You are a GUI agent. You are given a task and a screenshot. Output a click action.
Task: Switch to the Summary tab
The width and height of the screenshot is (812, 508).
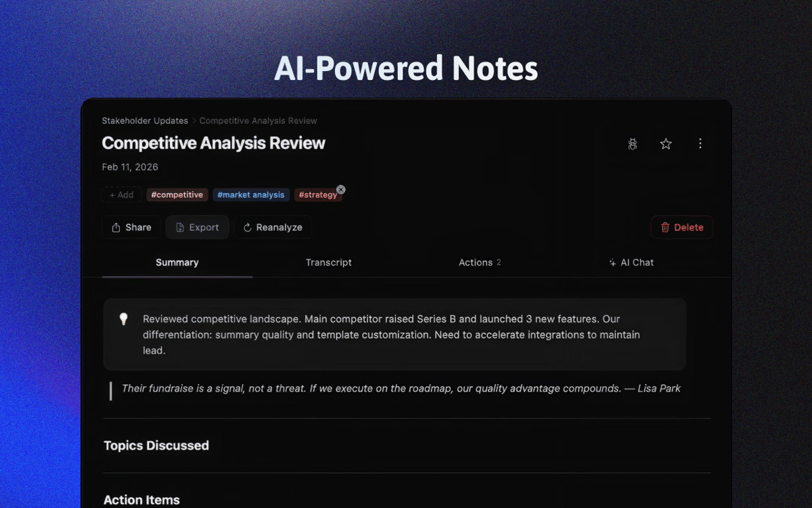177,263
